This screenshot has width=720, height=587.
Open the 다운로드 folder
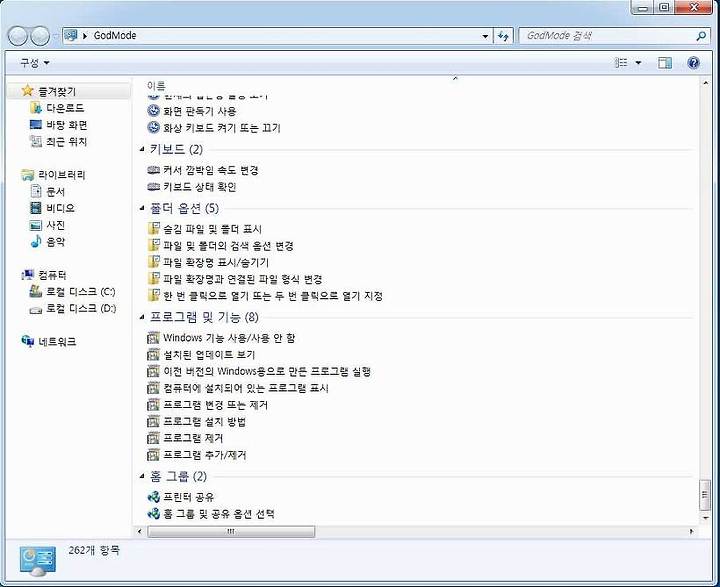pyautogui.click(x=65, y=108)
